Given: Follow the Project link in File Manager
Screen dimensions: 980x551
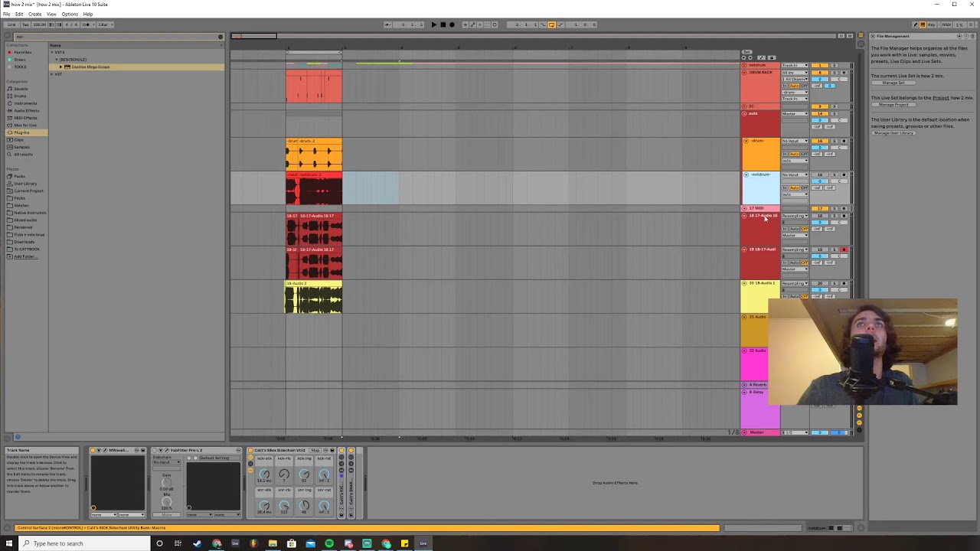Looking at the screenshot, I should click(941, 98).
